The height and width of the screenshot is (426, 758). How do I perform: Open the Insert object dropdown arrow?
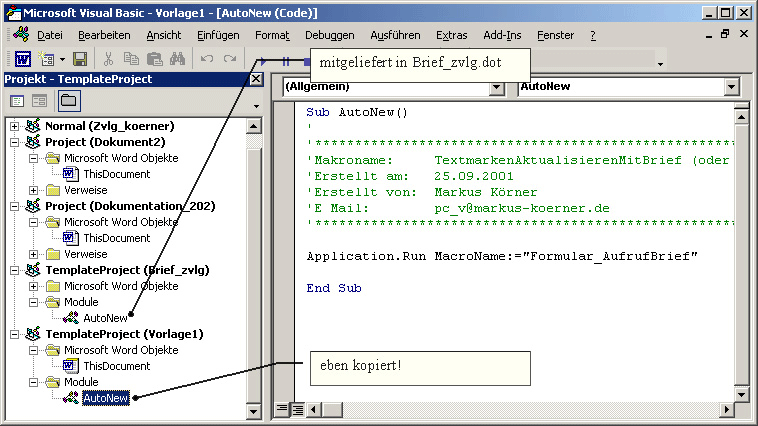62,60
